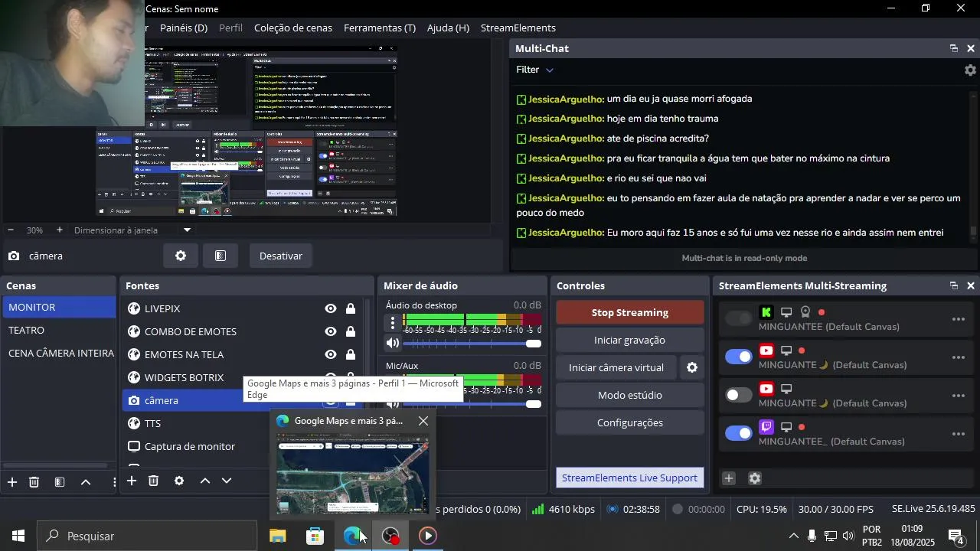Toggle the Twitch MINGUANTEE_ stream switch

point(739,433)
